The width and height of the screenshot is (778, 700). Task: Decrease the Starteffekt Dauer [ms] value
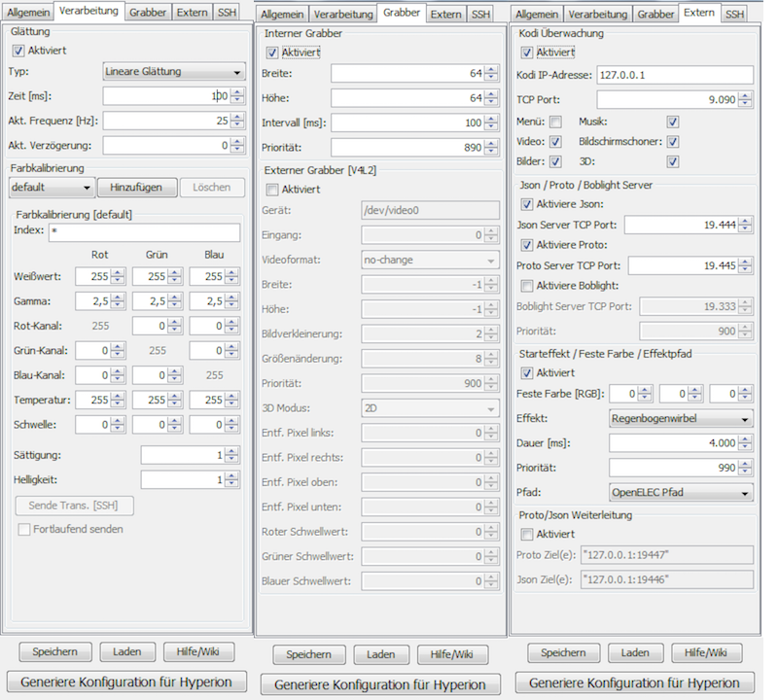746,447
